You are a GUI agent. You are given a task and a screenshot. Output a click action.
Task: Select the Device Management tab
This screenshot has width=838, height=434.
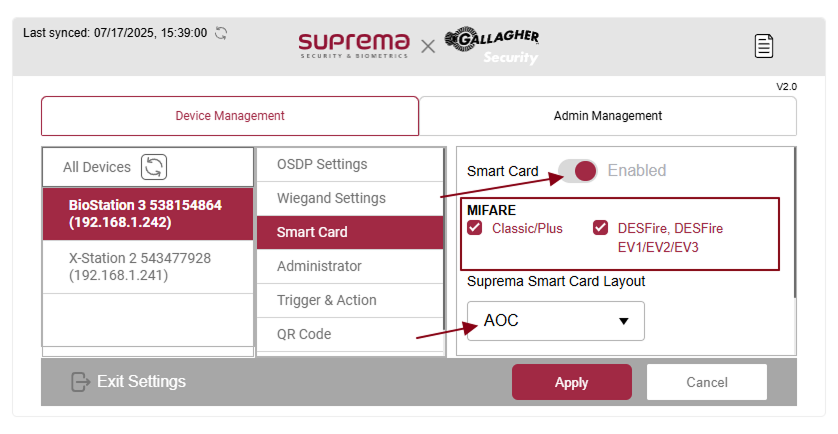click(x=230, y=116)
